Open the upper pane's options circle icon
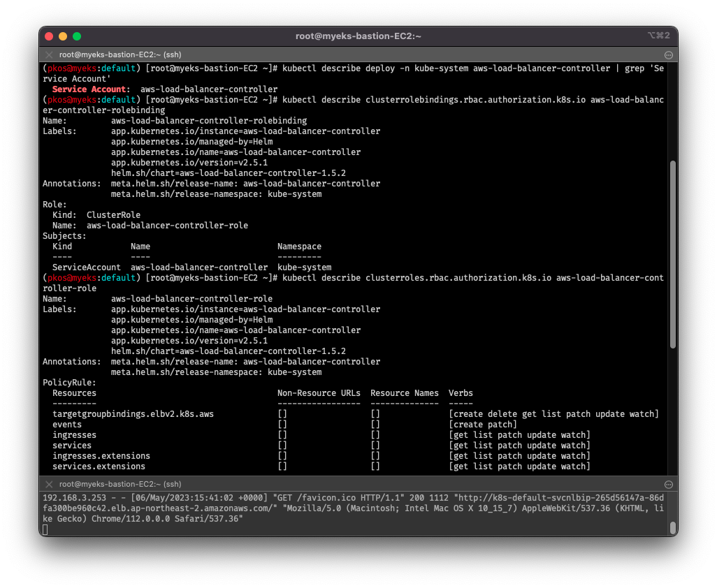This screenshot has height=588, width=717. (x=669, y=55)
